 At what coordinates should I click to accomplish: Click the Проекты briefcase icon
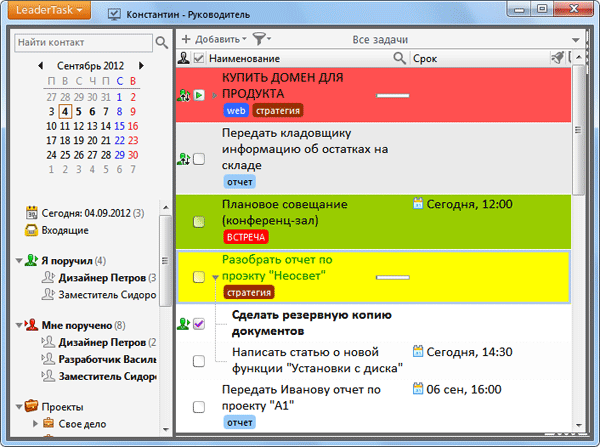pos(31,406)
